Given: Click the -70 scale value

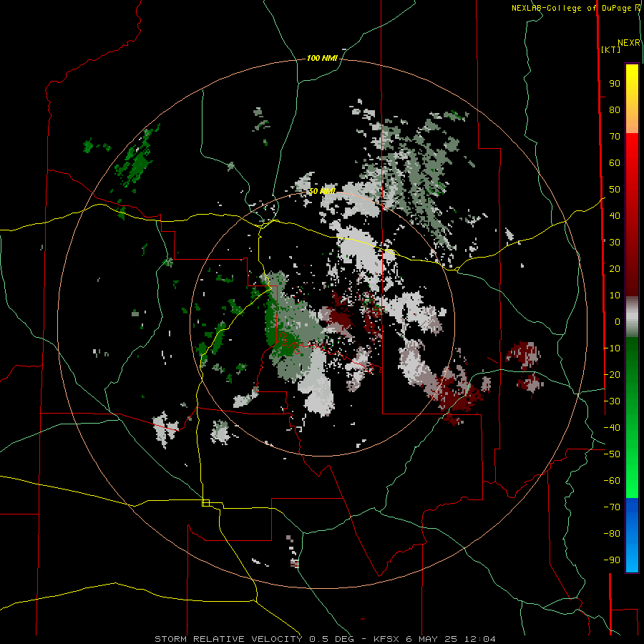Looking at the screenshot, I should coord(612,507).
